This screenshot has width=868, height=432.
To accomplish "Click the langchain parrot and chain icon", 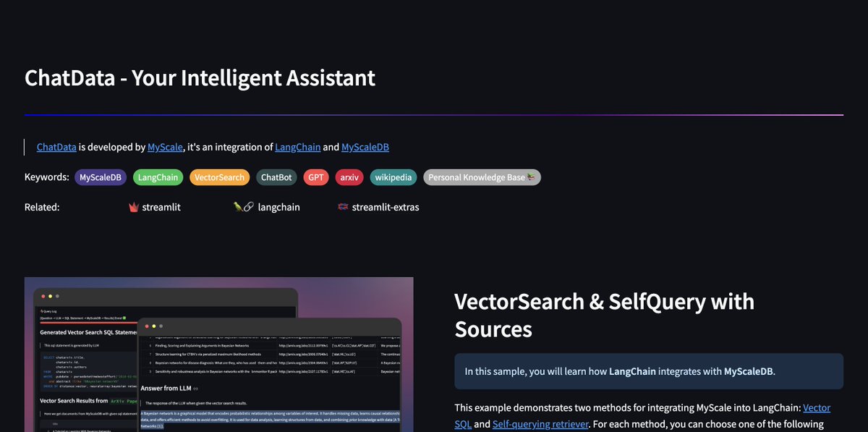I will click(244, 207).
